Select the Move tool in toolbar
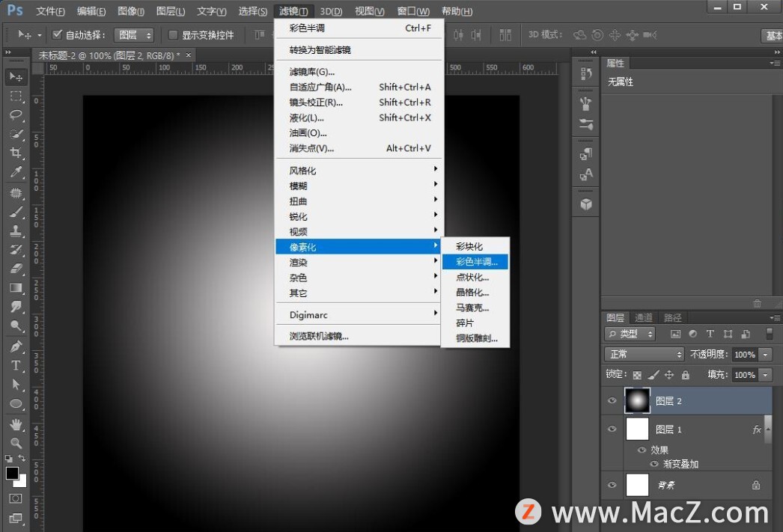The image size is (783, 532). (x=16, y=76)
